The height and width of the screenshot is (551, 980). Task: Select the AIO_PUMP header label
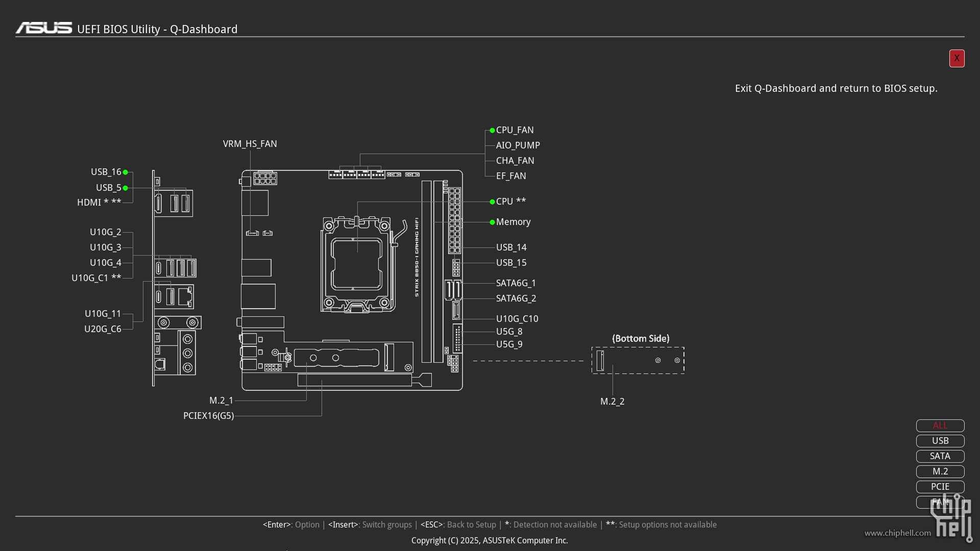[518, 145]
